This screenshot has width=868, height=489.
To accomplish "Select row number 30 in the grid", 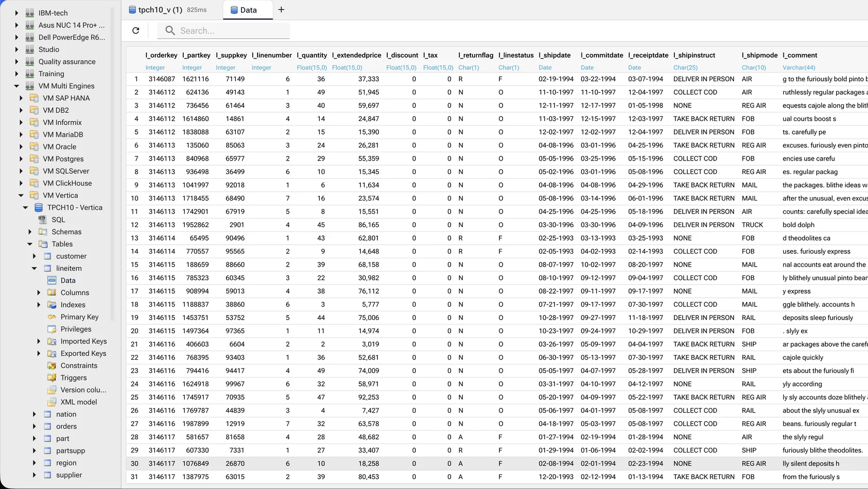I will [x=134, y=464].
